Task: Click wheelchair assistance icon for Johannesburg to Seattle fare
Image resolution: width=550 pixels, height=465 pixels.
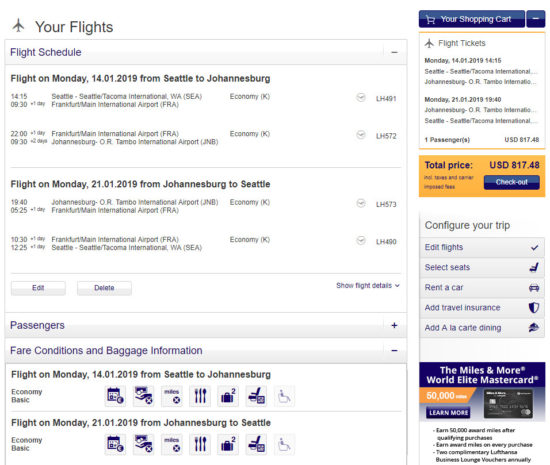Action: tap(284, 444)
